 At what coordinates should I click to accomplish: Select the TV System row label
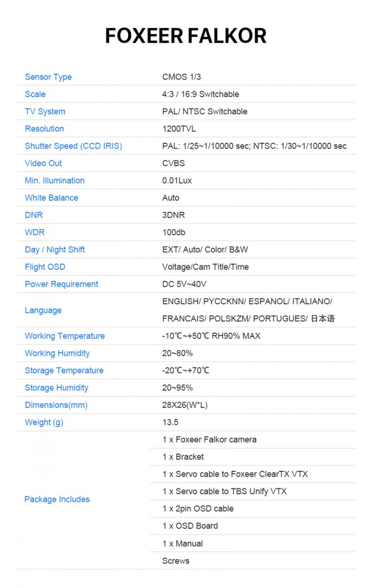click(45, 111)
